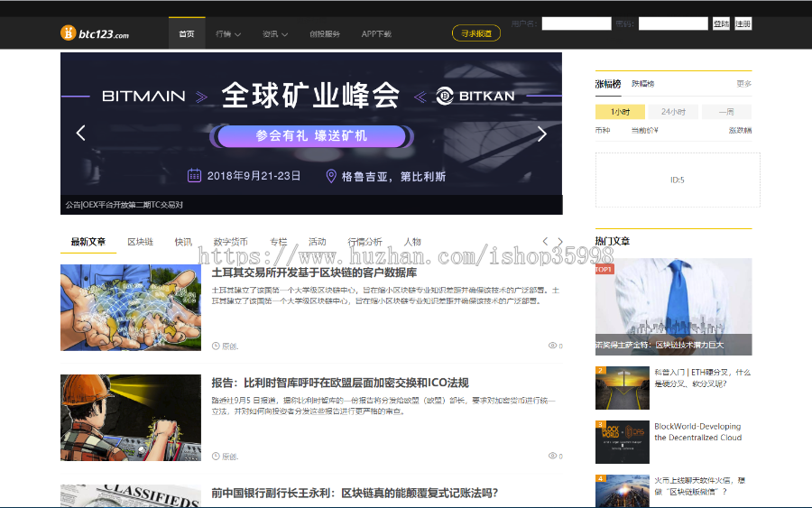Image resolution: width=812 pixels, height=508 pixels.
Task: Click view-count eye icon on Belgian think tank article
Action: click(x=552, y=456)
